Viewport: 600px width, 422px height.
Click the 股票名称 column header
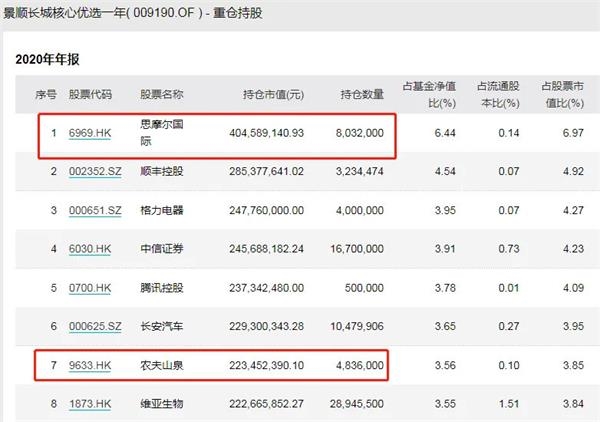coord(162,95)
